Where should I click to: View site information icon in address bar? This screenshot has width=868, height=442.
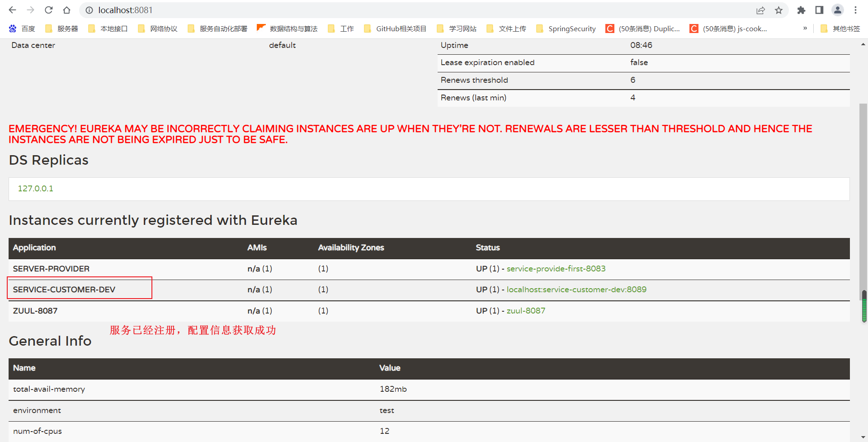coord(90,10)
